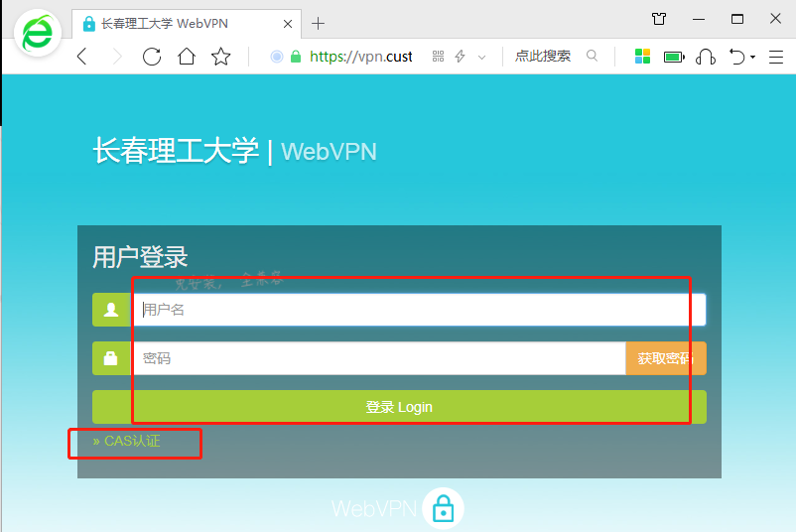Click the search magnifier icon
The image size is (796, 532).
click(592, 56)
